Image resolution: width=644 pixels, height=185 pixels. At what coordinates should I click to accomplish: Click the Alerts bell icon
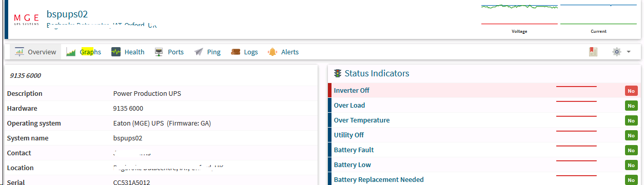[272, 52]
